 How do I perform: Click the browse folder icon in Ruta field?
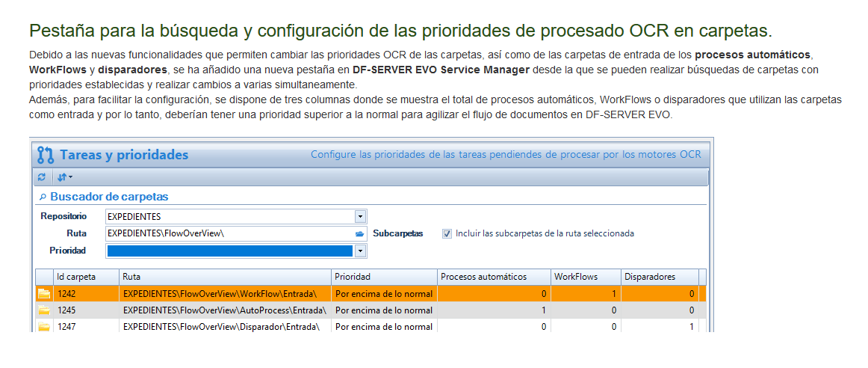[x=360, y=233]
